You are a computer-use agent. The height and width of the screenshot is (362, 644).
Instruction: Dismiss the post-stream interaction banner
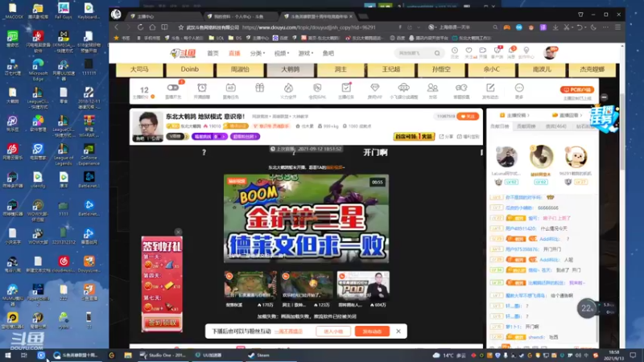(x=398, y=331)
